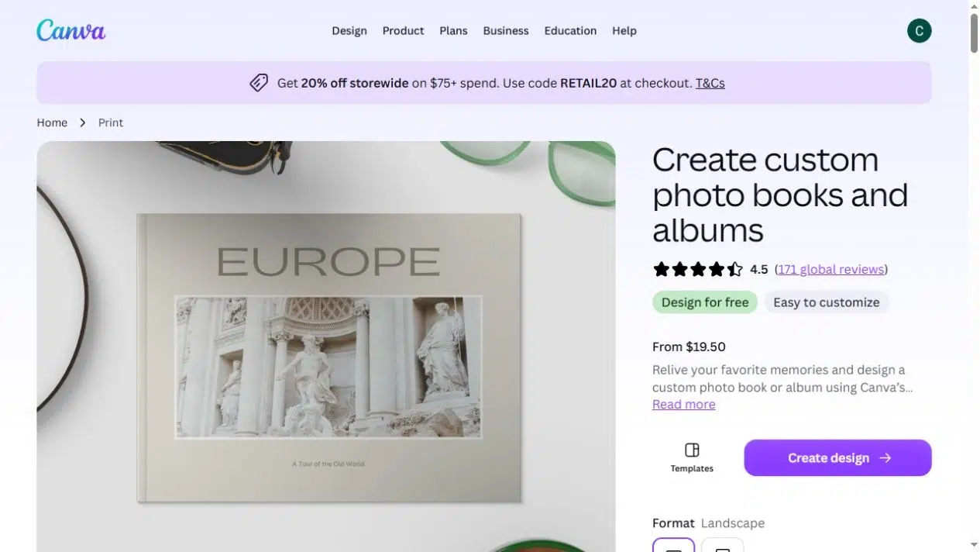This screenshot has height=552, width=980.
Task: Go to the Home breadcrumb
Action: coord(52,122)
